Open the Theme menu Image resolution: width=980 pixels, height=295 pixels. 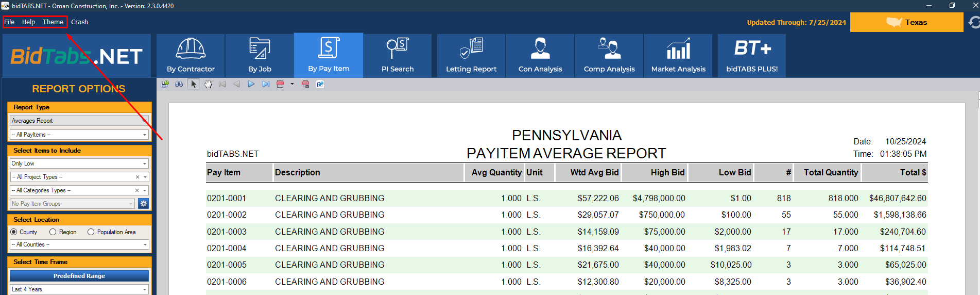(53, 22)
